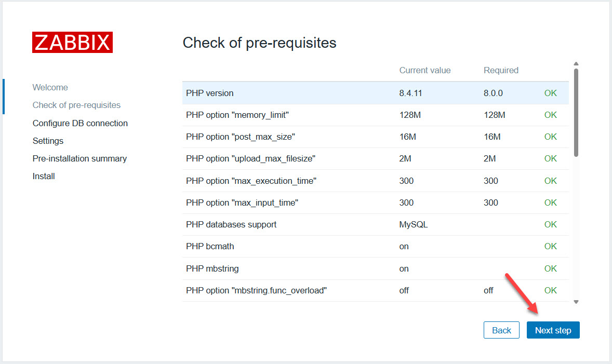612x364 pixels.
Task: Click the Zabbix logo
Action: click(72, 43)
